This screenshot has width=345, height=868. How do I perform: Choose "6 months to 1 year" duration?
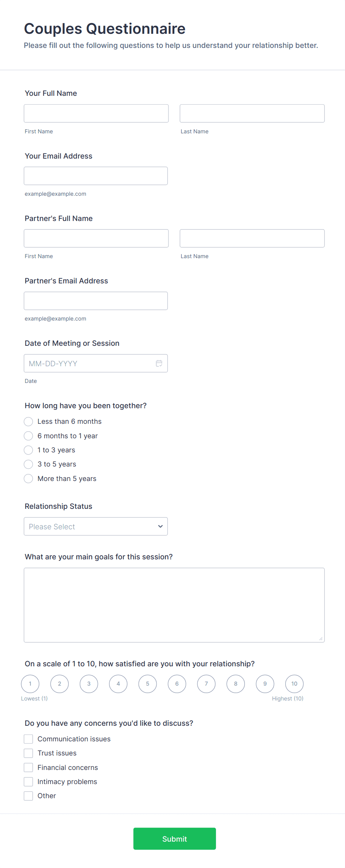pos(28,436)
